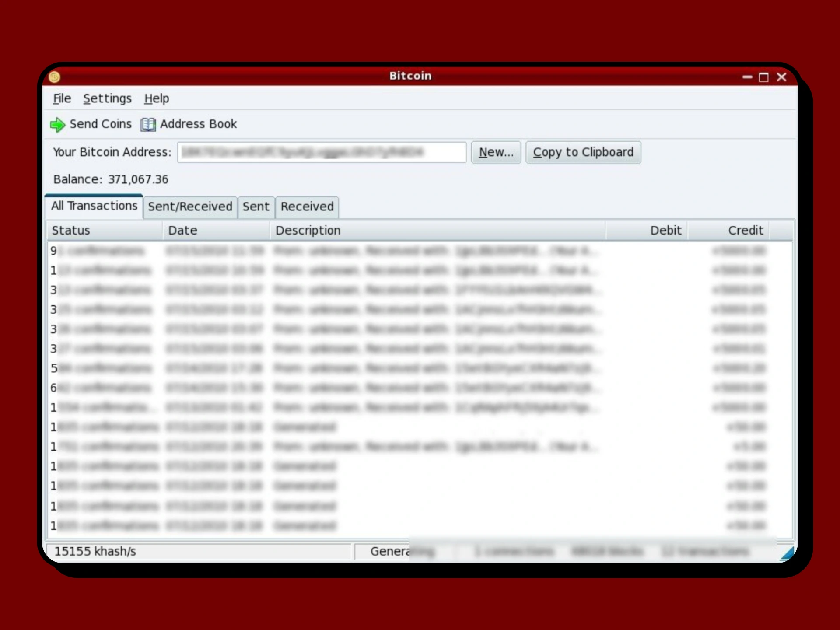
Task: Maximize the Bitcoin window
Action: coord(763,77)
